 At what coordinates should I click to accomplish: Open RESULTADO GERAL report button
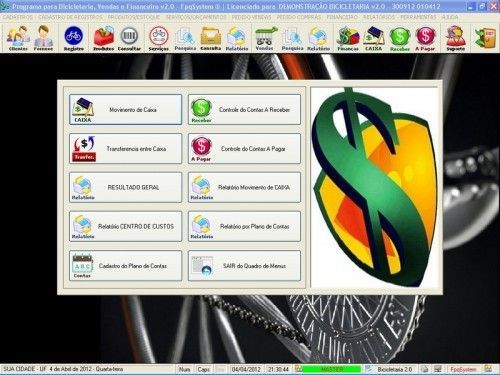click(x=126, y=187)
